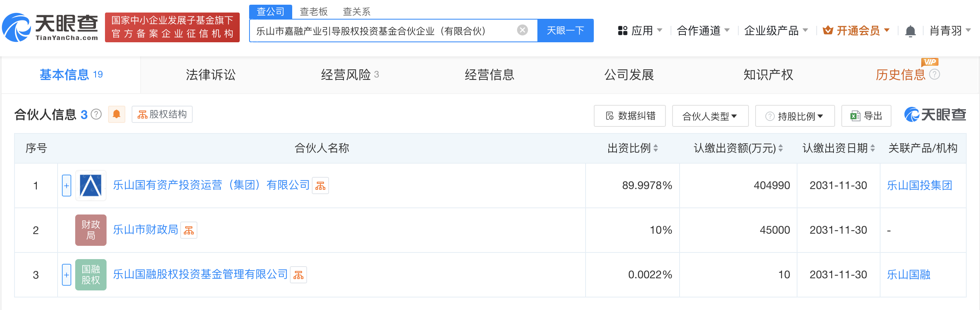
Task: Click the 乐山国有资产投资运营 company logo
Action: [91, 186]
